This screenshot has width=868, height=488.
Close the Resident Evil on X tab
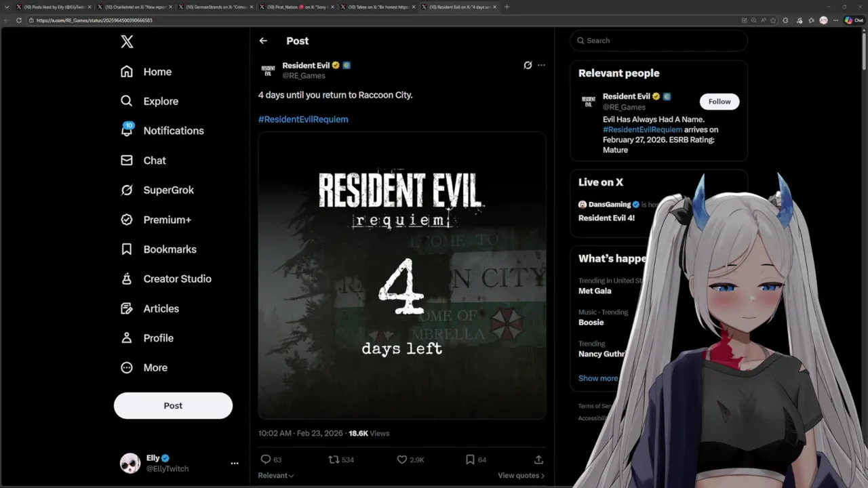point(495,7)
